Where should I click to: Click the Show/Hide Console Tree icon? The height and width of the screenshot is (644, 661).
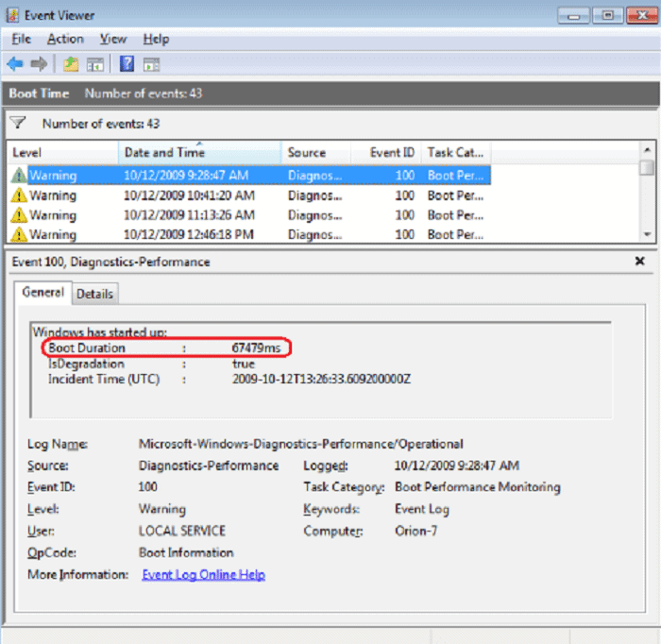coord(94,64)
